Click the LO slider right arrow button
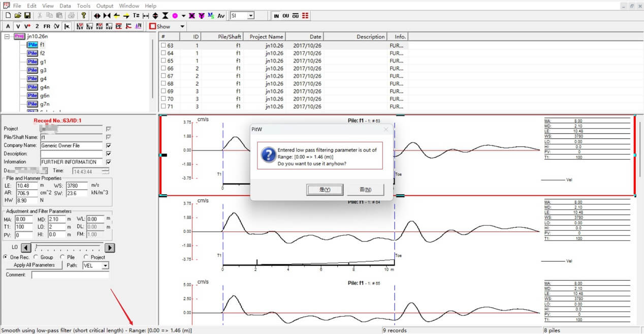644x334 pixels. point(110,248)
